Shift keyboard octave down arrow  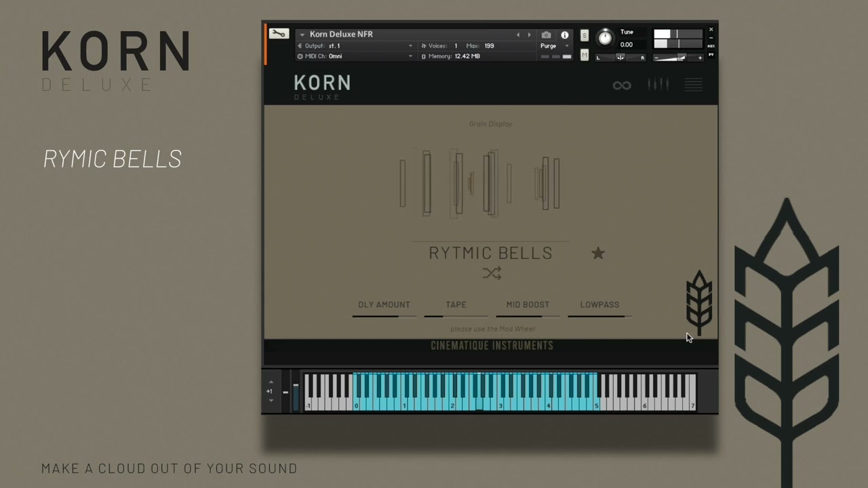271,401
